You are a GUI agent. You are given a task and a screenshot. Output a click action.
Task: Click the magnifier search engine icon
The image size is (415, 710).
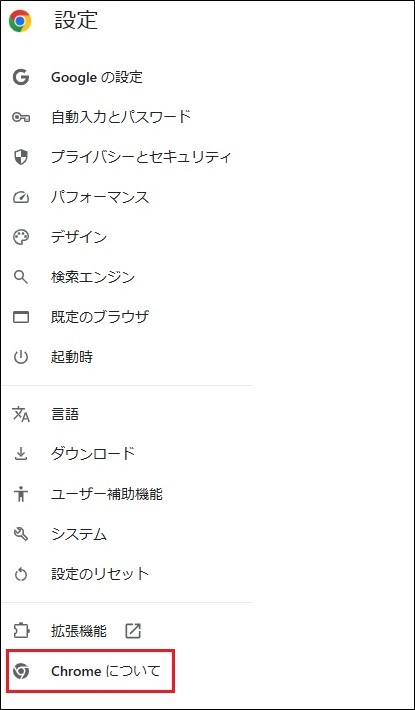[21, 277]
